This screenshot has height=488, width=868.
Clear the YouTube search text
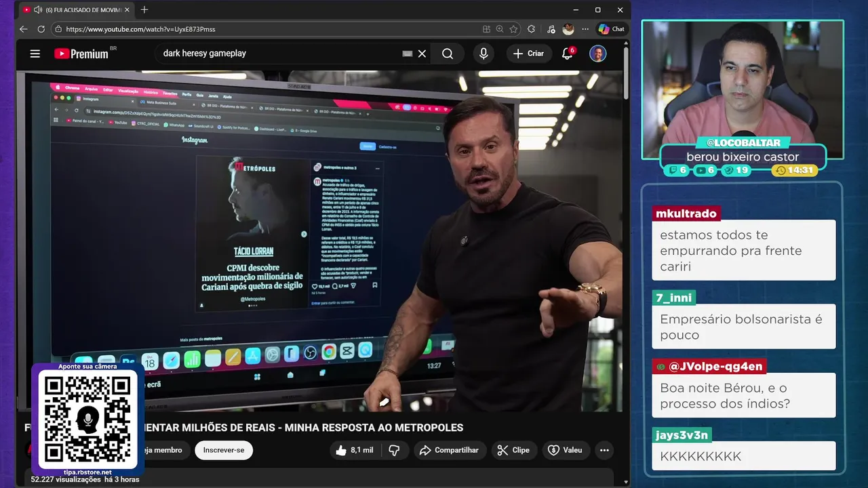(x=422, y=54)
